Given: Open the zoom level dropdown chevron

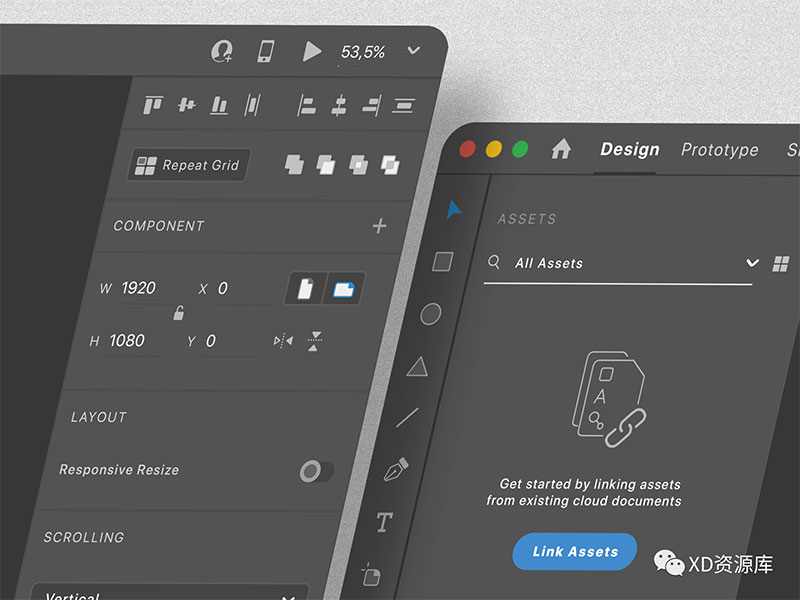Looking at the screenshot, I should (414, 50).
